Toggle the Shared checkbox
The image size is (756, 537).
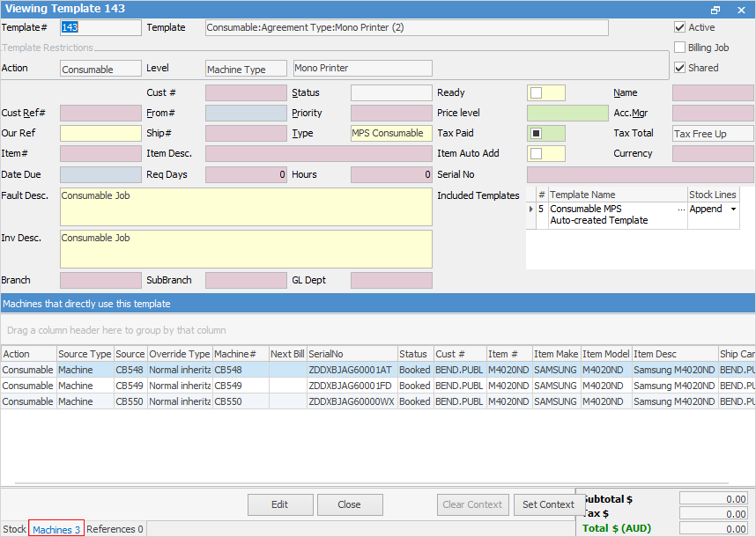pos(679,68)
